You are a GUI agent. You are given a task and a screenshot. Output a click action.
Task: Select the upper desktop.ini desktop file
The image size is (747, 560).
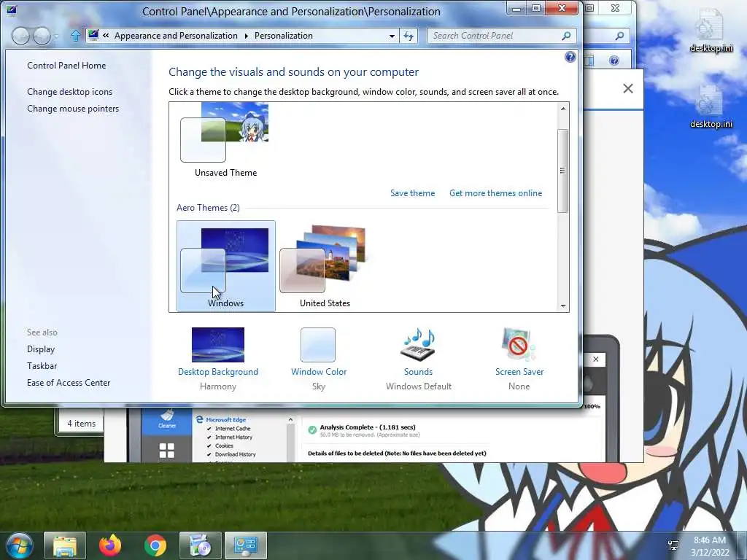(x=711, y=31)
